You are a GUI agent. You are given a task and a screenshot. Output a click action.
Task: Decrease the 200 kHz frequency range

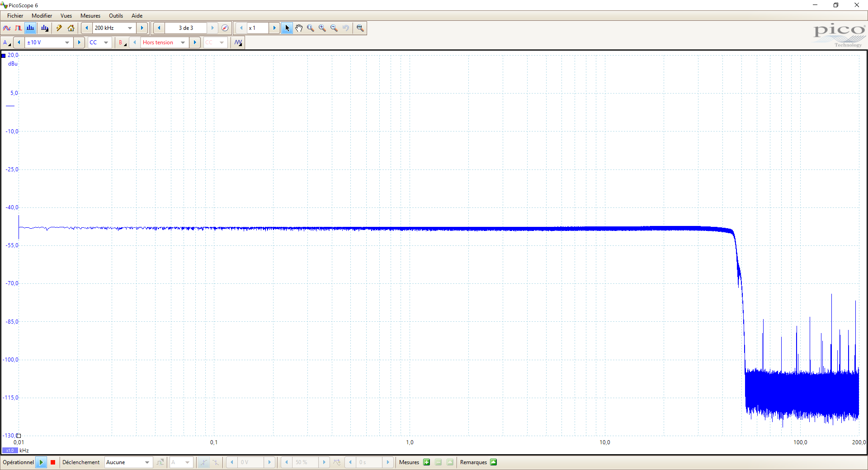click(x=87, y=28)
